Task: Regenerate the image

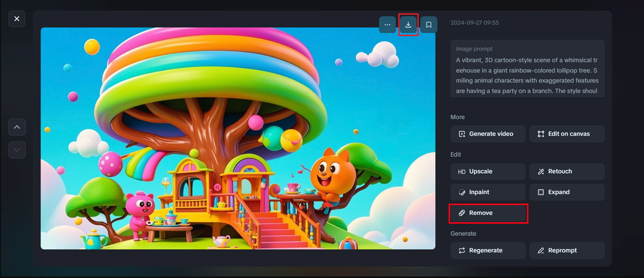Action: click(x=488, y=250)
